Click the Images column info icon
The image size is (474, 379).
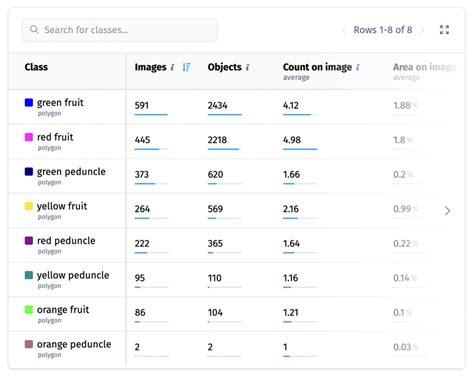point(172,67)
